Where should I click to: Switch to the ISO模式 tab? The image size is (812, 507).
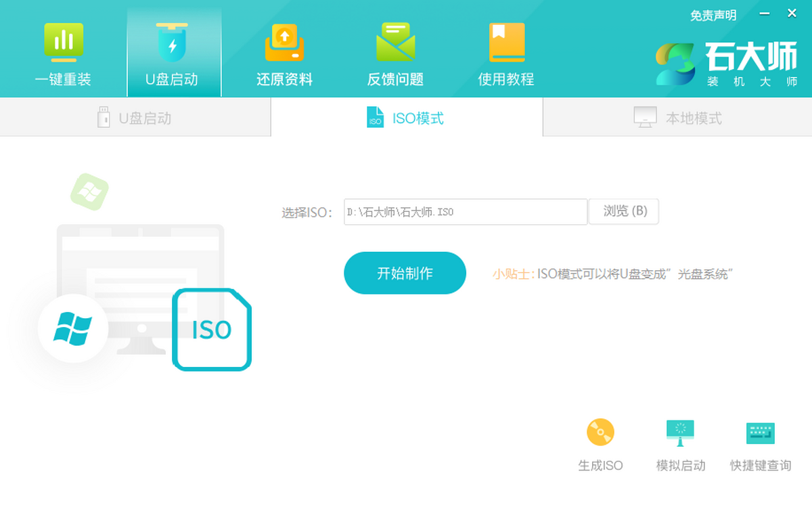click(x=407, y=118)
